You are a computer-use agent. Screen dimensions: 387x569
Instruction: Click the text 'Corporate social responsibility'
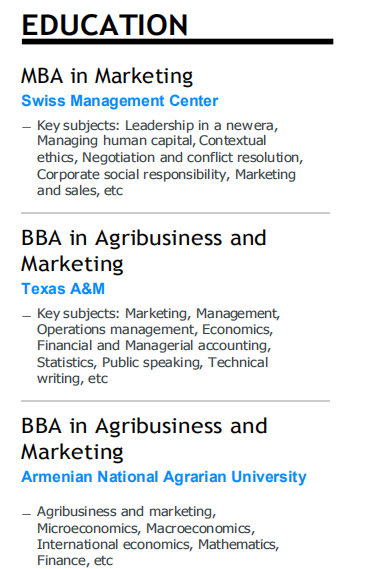(131, 175)
